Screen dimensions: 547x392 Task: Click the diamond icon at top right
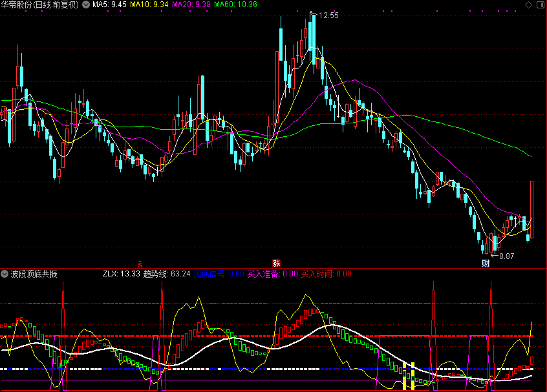point(528,5)
